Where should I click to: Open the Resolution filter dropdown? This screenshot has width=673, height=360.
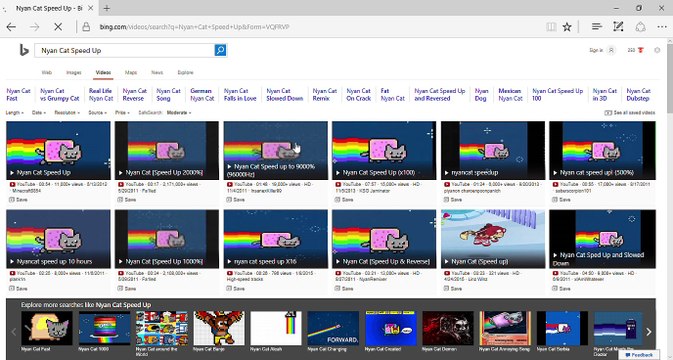tap(67, 113)
